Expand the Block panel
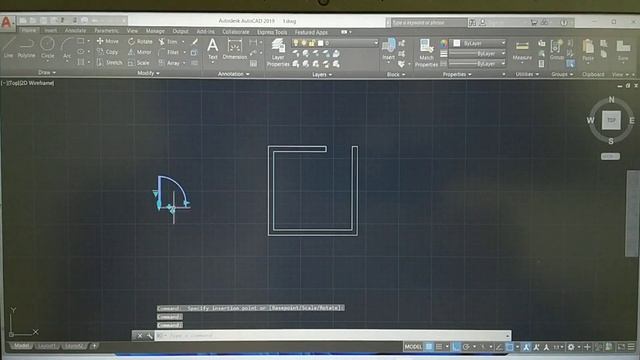This screenshot has height=360, width=640. coord(396,74)
